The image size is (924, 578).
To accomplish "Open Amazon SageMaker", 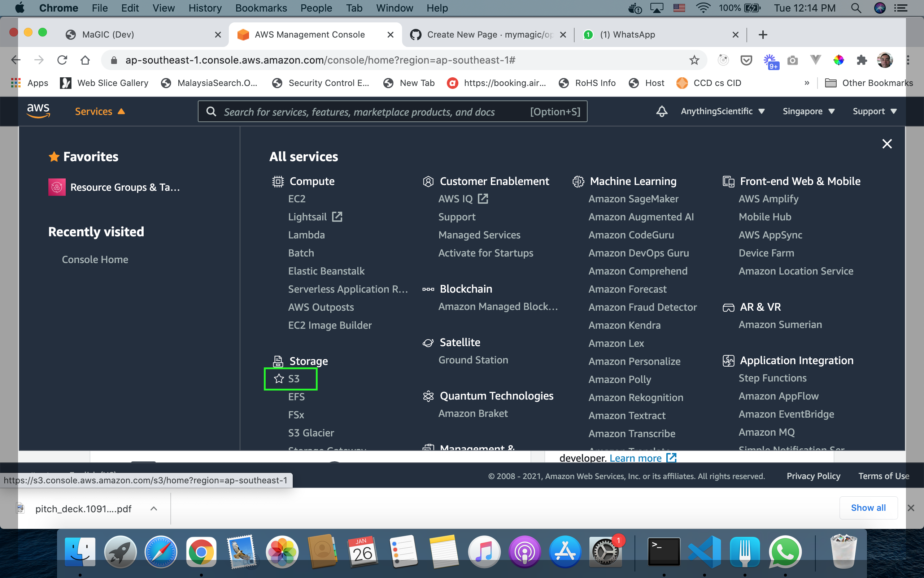I will click(633, 199).
